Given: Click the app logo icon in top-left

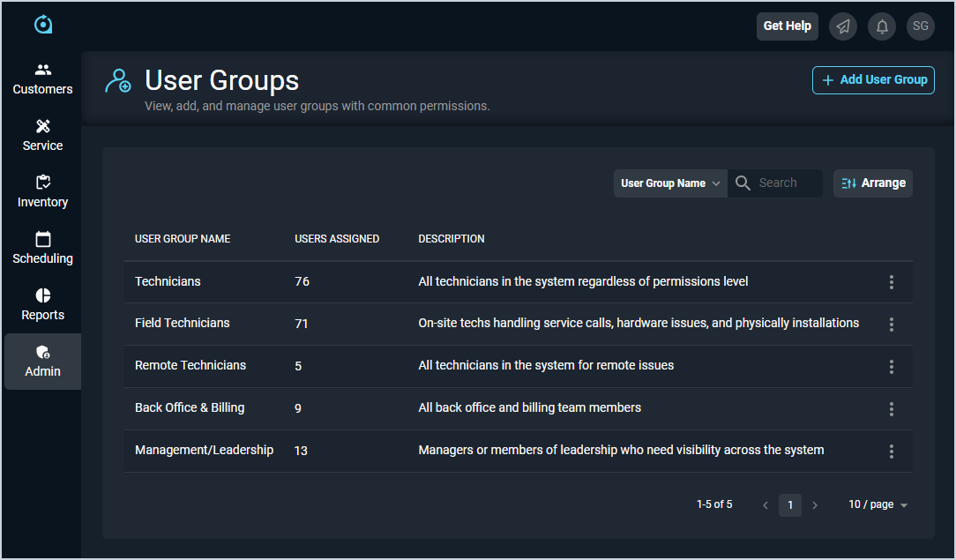Looking at the screenshot, I should [x=42, y=25].
